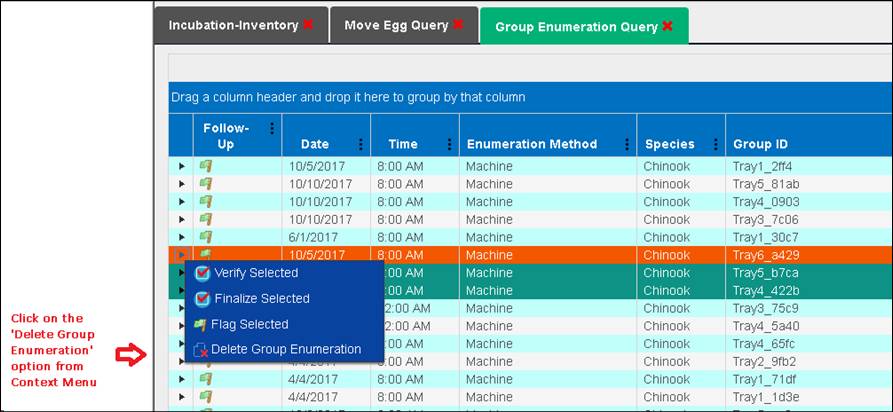Click Delete Group Enumeration menu option
This screenshot has width=893, height=412.
point(285,349)
